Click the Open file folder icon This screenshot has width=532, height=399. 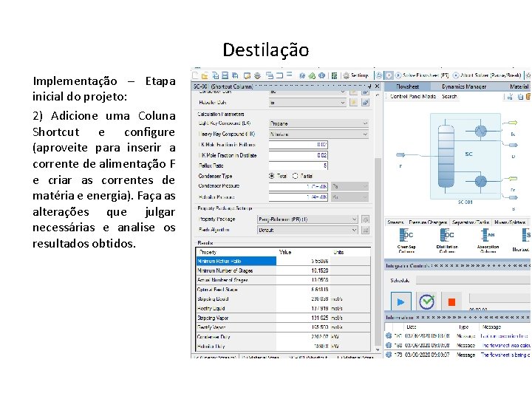(x=205, y=75)
